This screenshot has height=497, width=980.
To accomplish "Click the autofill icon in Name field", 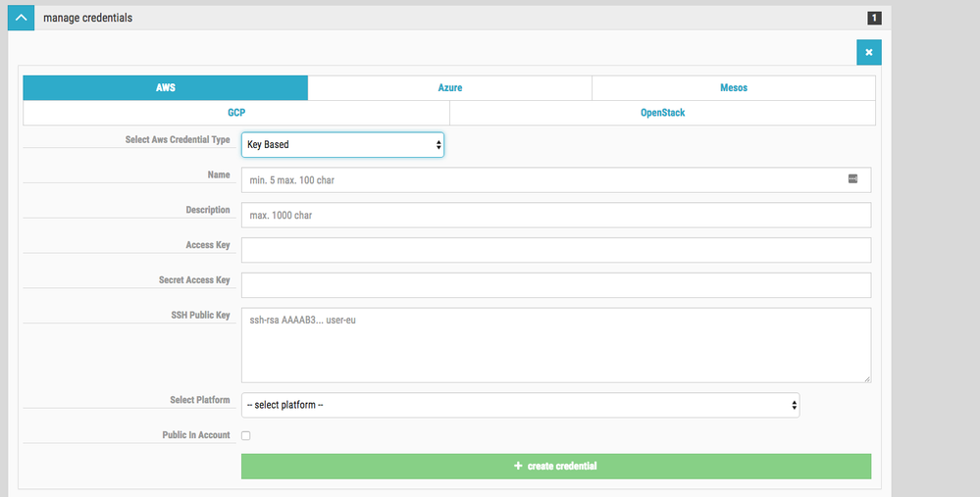I will (x=853, y=178).
